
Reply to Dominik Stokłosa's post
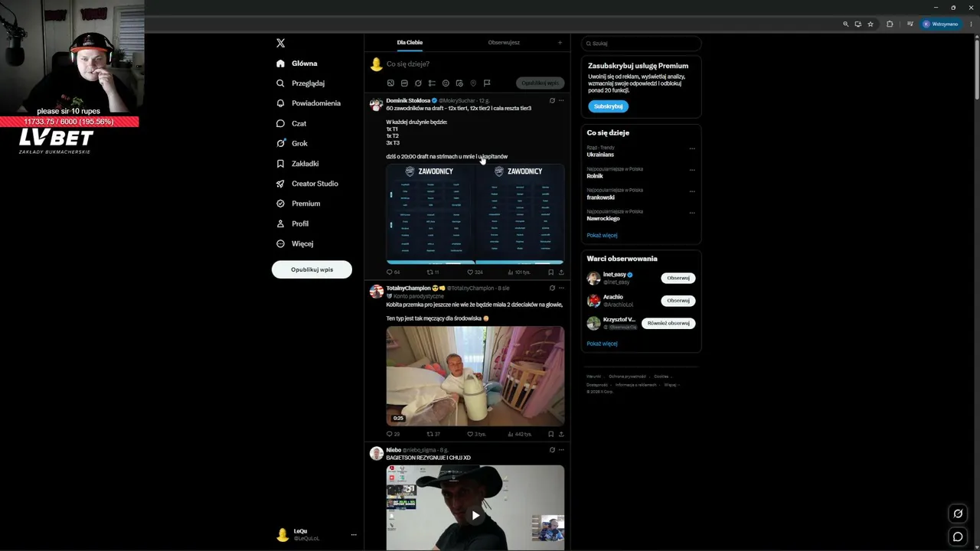coord(393,272)
